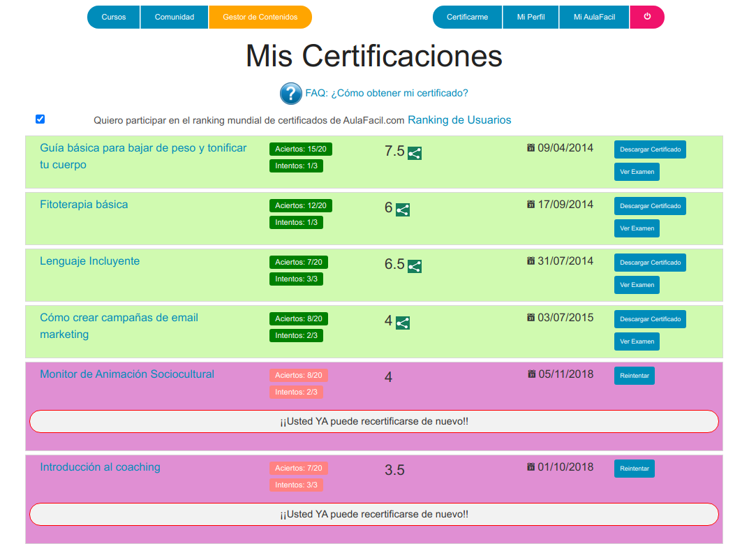
Task: Switch to the Comunidad section
Action: point(174,17)
